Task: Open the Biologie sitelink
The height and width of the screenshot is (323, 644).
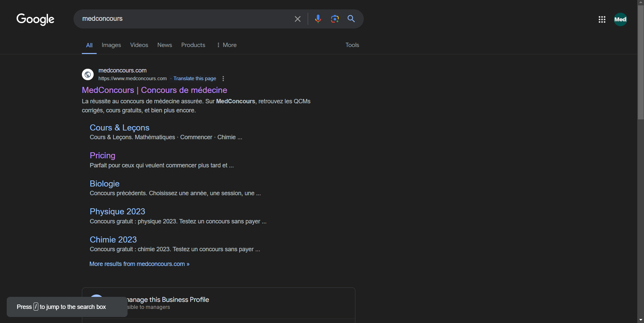Action: pos(104,183)
